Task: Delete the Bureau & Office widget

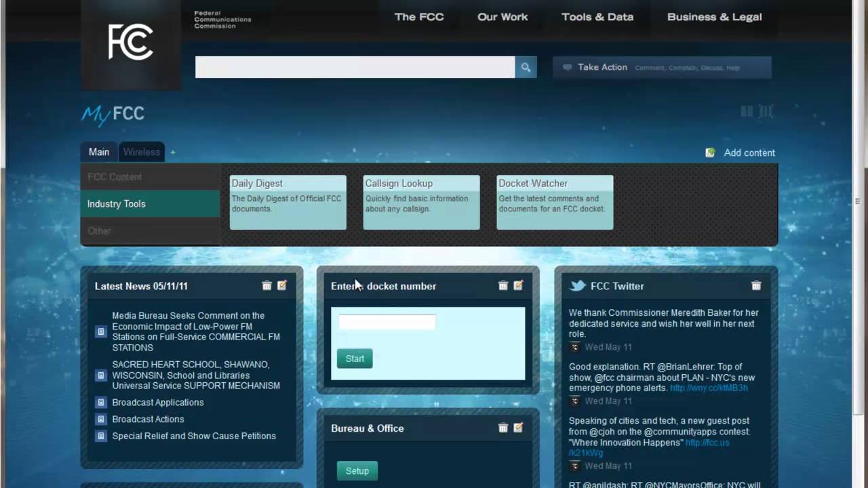Action: click(x=502, y=428)
